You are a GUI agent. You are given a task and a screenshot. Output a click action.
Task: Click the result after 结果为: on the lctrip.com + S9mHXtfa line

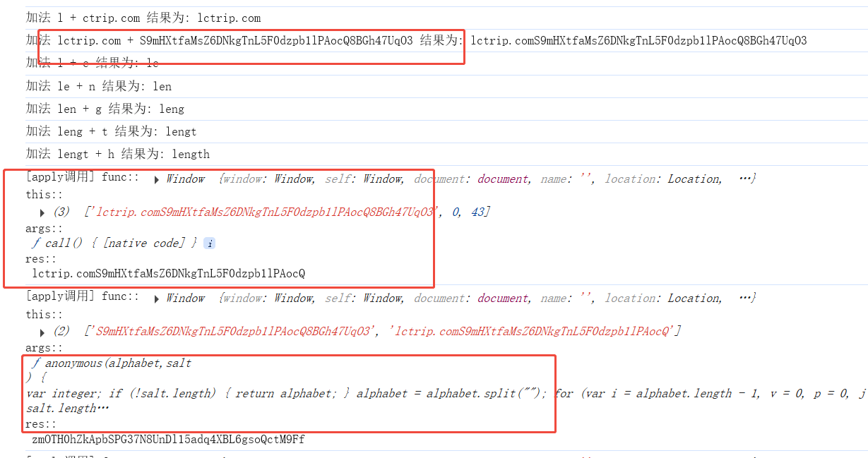639,40
